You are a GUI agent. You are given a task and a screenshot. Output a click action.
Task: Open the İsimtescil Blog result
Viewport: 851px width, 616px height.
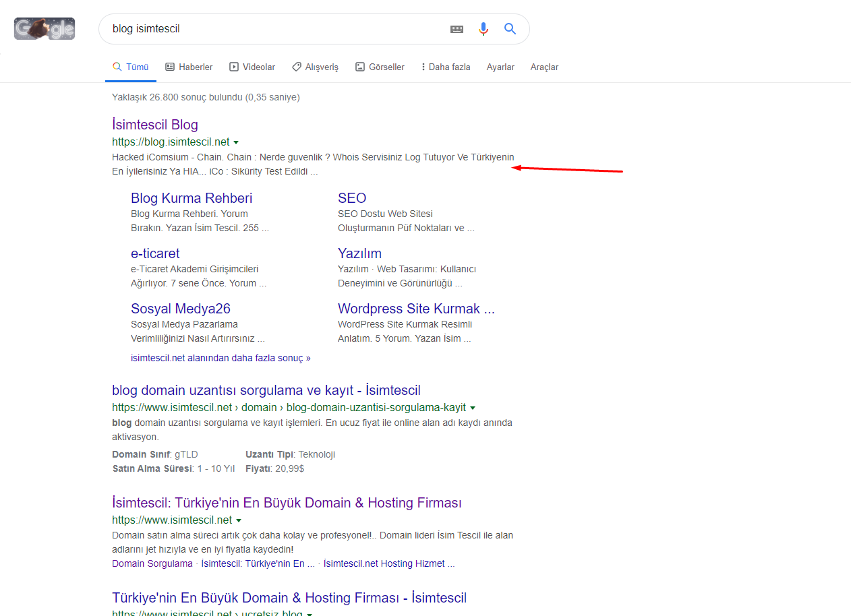(x=155, y=125)
